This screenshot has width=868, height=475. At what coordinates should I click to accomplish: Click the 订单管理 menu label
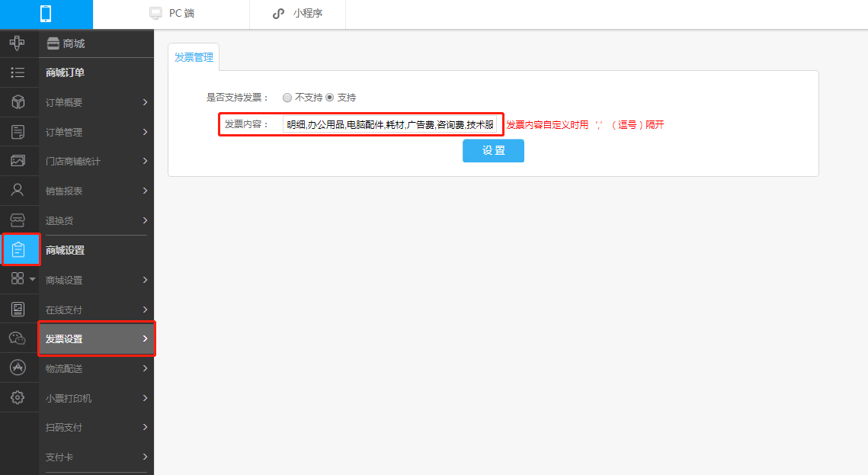coord(64,133)
